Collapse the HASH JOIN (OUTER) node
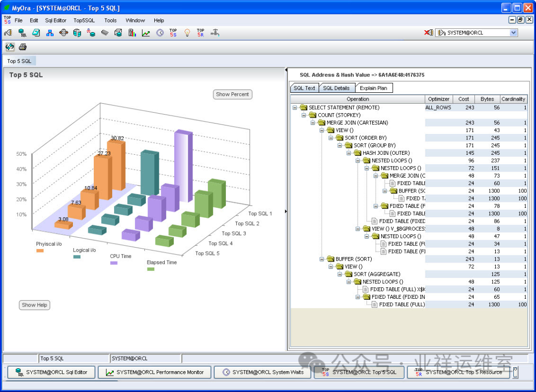 coord(349,153)
